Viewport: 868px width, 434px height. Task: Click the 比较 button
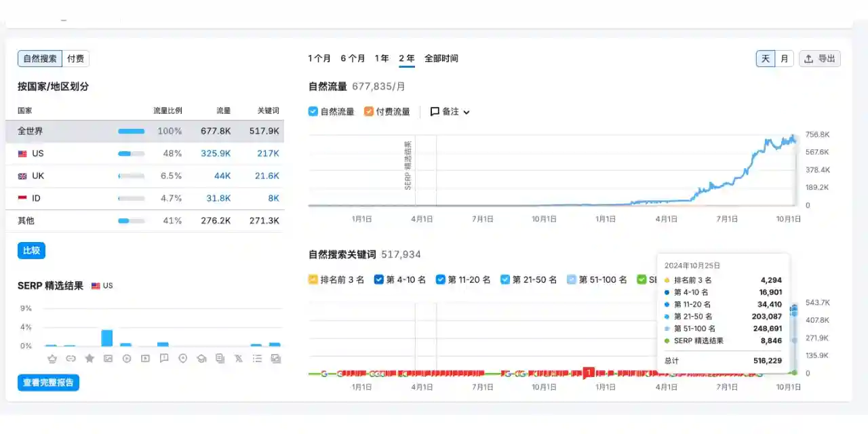pos(31,250)
